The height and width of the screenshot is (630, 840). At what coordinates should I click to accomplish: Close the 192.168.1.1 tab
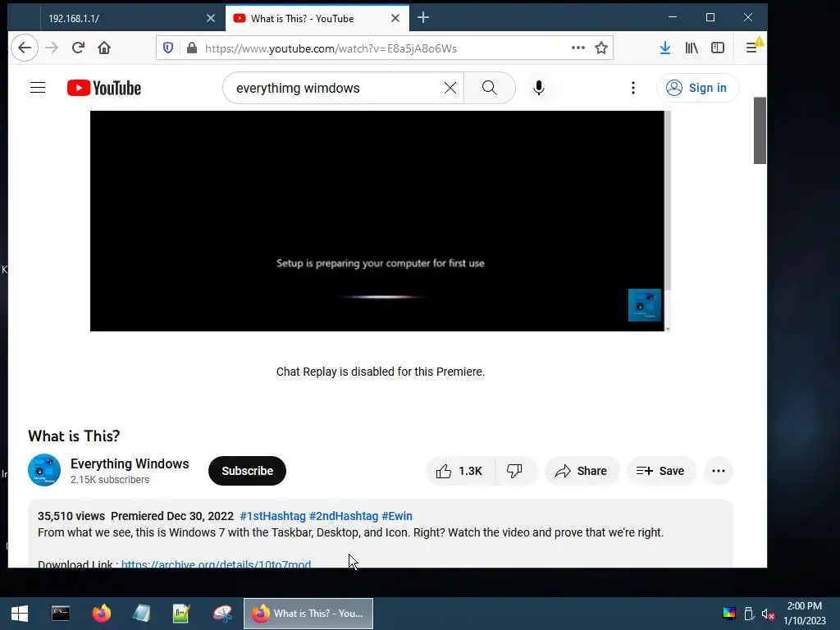point(211,18)
